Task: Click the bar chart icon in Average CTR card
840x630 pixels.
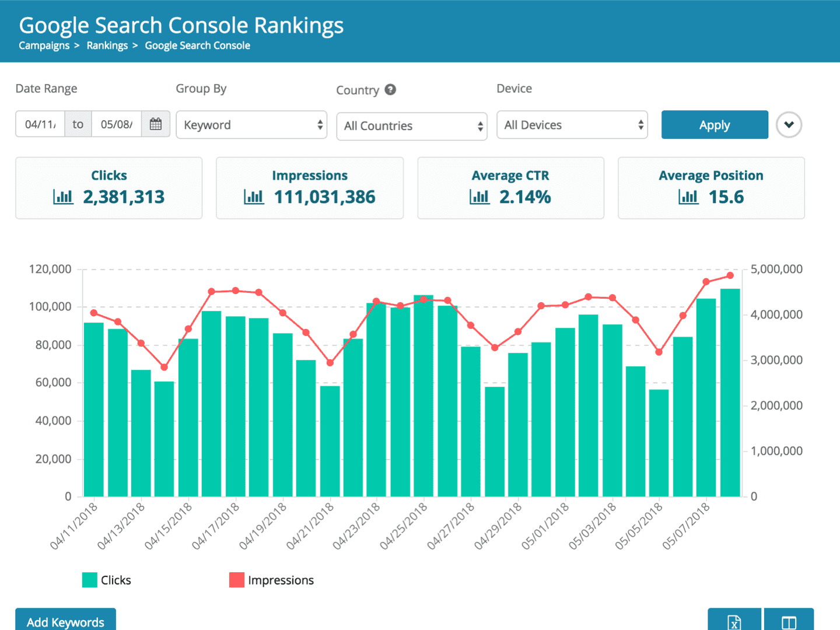Action: point(480,197)
